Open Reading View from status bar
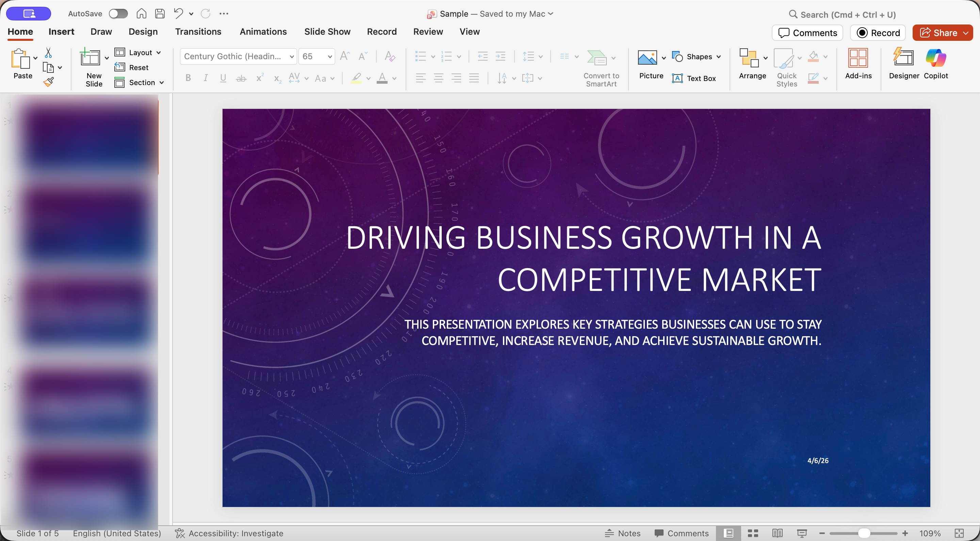 click(x=777, y=533)
